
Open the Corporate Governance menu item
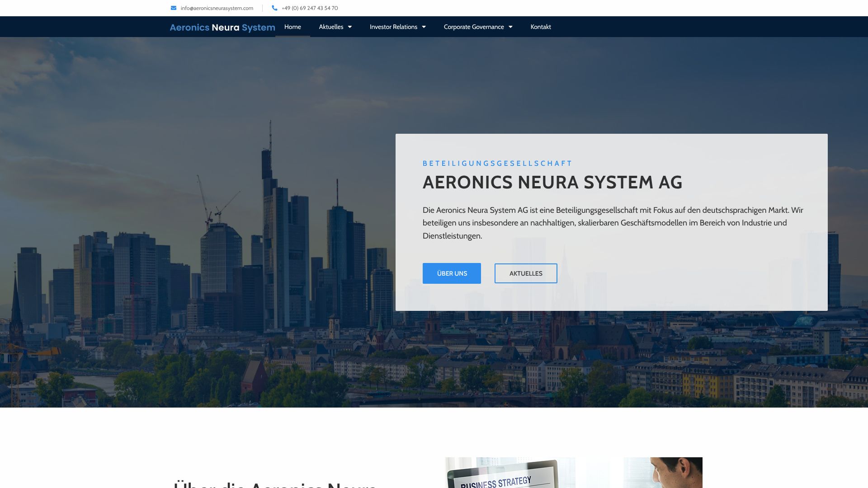473,27
